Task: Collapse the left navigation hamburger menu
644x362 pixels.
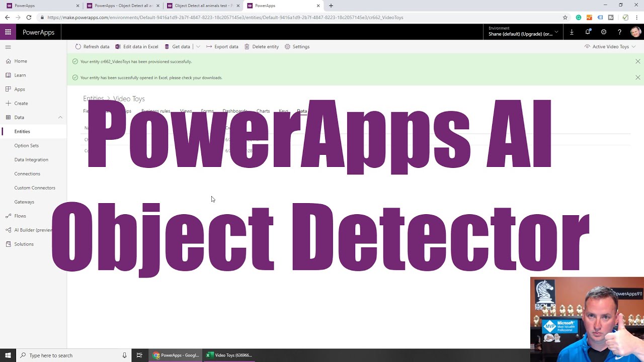Action: coord(8,47)
